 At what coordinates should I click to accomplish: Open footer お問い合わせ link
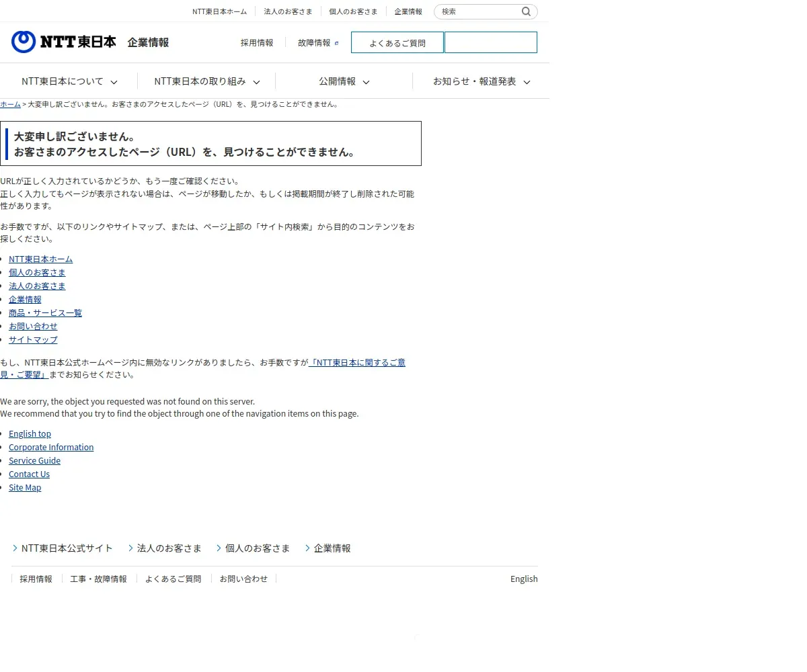243,579
